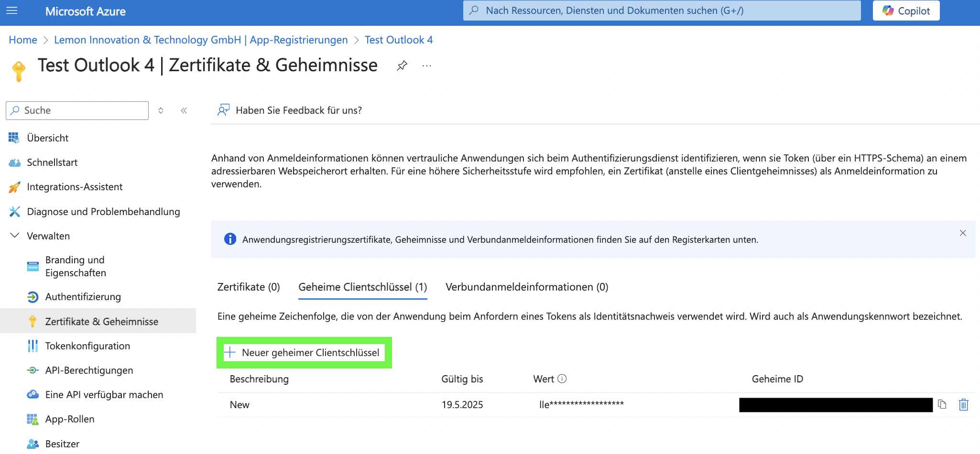Viewport: 980px width, 454px height.
Task: Collapse the sidebar with double chevron
Action: [x=184, y=110]
